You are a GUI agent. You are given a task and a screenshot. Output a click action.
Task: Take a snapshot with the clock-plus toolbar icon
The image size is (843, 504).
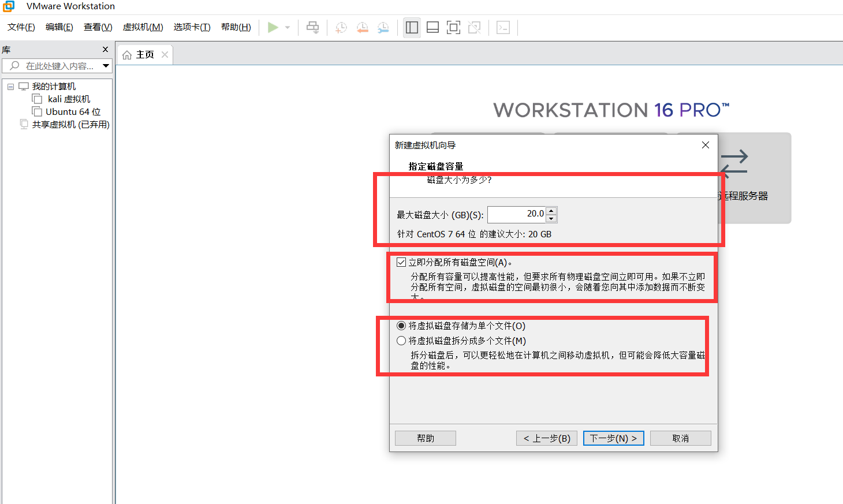click(x=341, y=27)
